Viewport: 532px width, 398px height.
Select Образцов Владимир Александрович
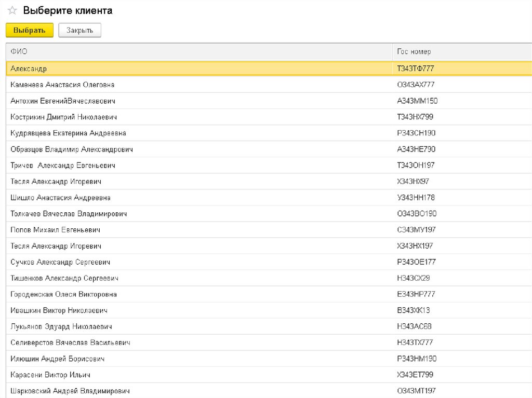(72, 149)
